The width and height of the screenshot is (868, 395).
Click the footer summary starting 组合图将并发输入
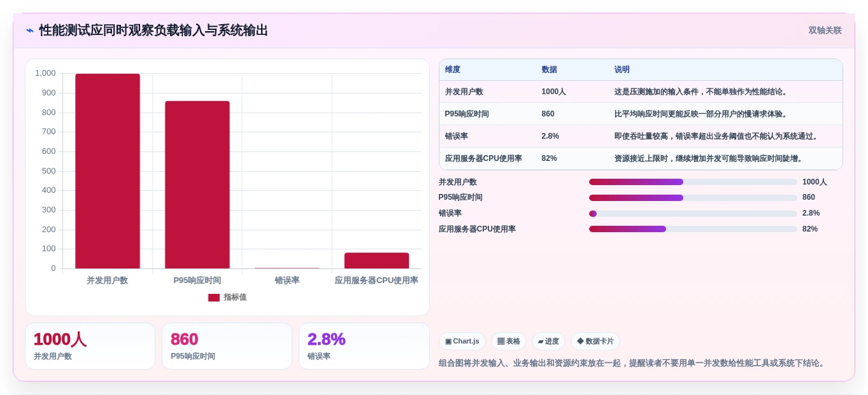coord(633,363)
